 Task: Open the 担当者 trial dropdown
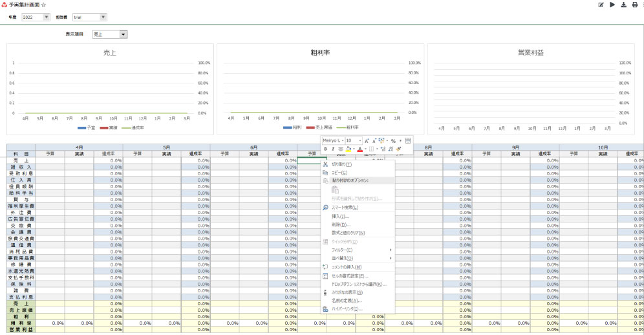(x=103, y=17)
